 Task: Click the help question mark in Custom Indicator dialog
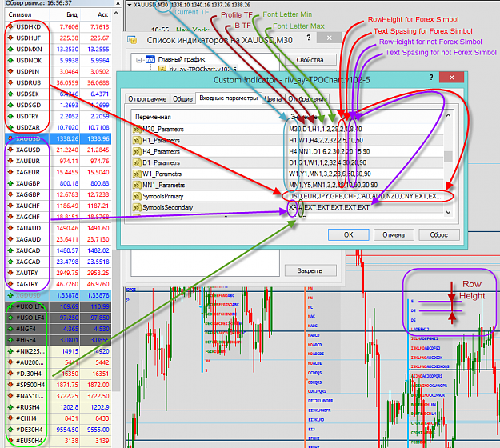(x=431, y=77)
